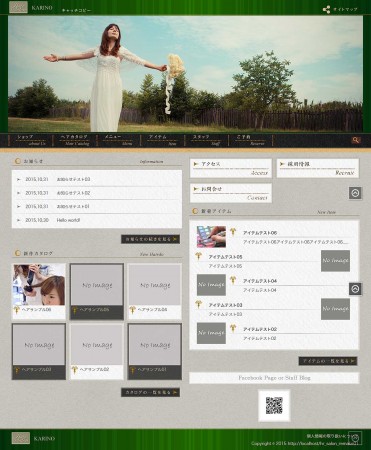The height and width of the screenshot is (450, 371).
Task: Click the gold emblem icon next to アイテムテスト06
Action: point(233,232)
